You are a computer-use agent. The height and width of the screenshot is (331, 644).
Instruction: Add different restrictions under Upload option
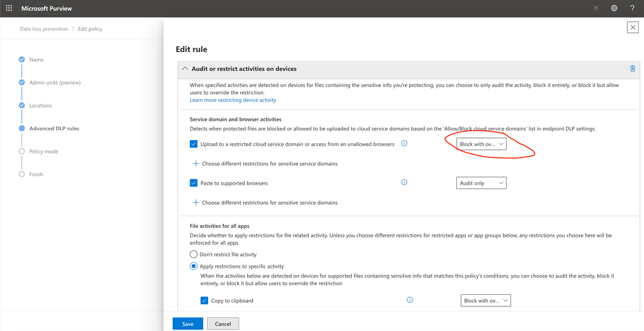pyautogui.click(x=266, y=164)
